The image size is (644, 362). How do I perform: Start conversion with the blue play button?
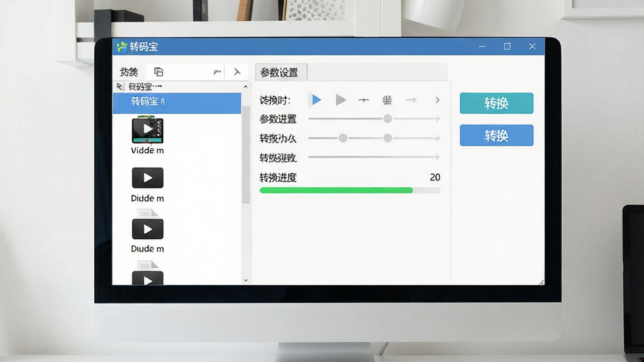(x=316, y=100)
